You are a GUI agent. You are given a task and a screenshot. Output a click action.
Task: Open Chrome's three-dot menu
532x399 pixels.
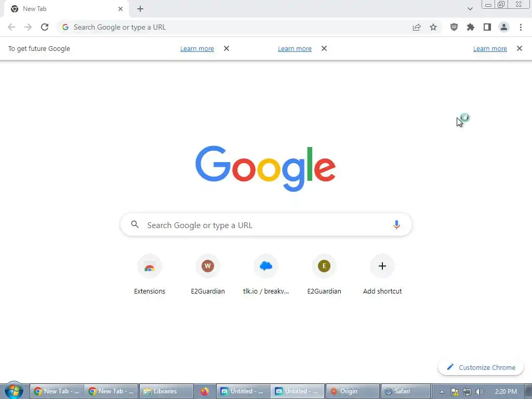[521, 27]
